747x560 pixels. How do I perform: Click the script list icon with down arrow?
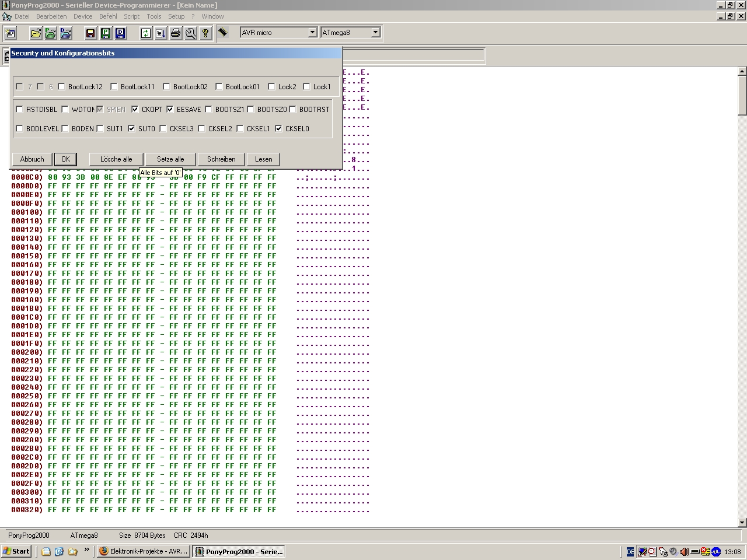click(x=160, y=33)
